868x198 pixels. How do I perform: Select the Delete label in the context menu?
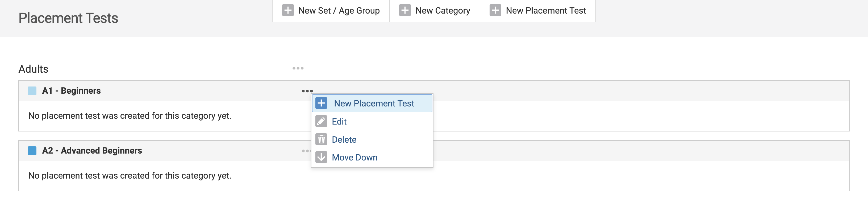pyautogui.click(x=344, y=140)
